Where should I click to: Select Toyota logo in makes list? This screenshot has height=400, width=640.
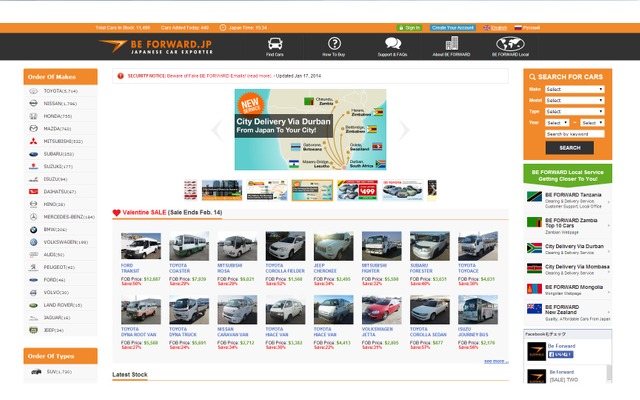[33, 91]
